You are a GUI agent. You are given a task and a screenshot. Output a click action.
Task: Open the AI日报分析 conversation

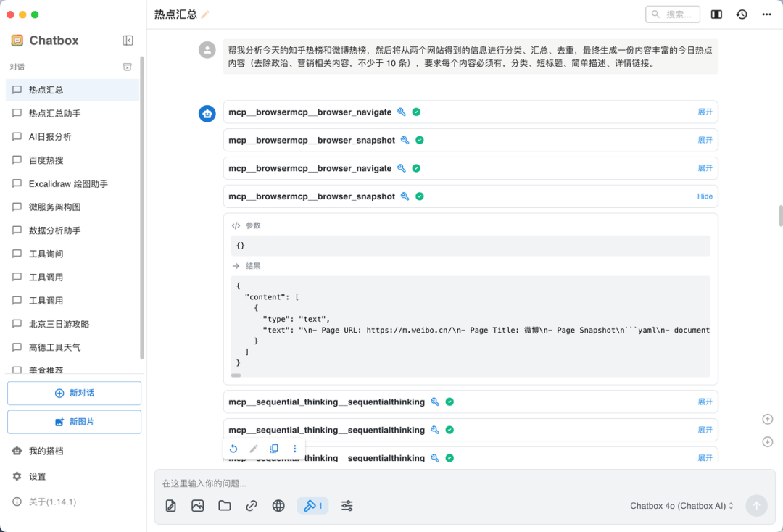click(72, 137)
